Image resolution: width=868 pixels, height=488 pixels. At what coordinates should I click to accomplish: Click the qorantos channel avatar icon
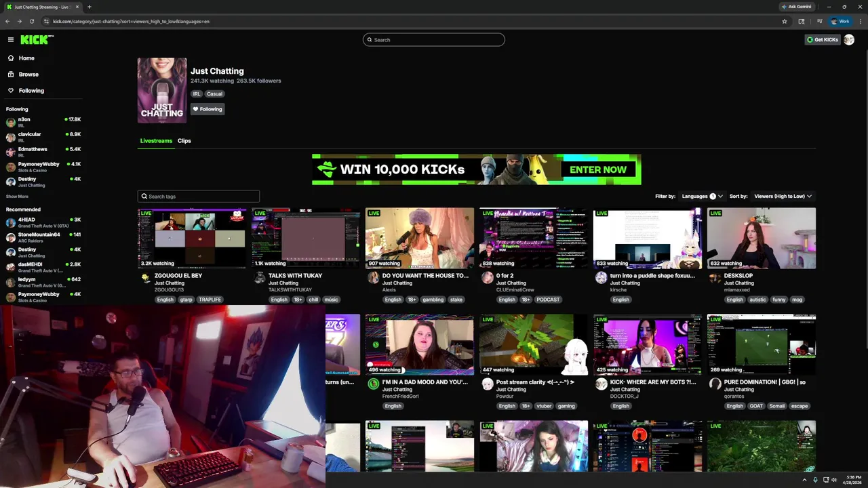[715, 384]
